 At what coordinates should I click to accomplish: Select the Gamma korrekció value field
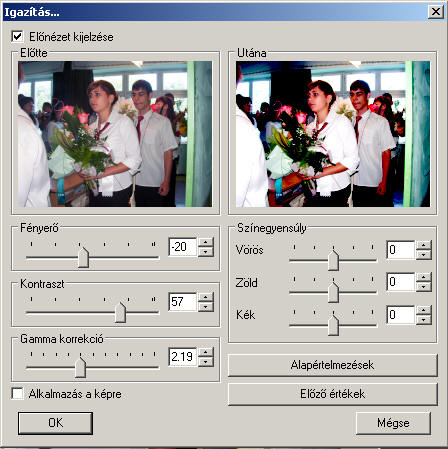click(183, 357)
